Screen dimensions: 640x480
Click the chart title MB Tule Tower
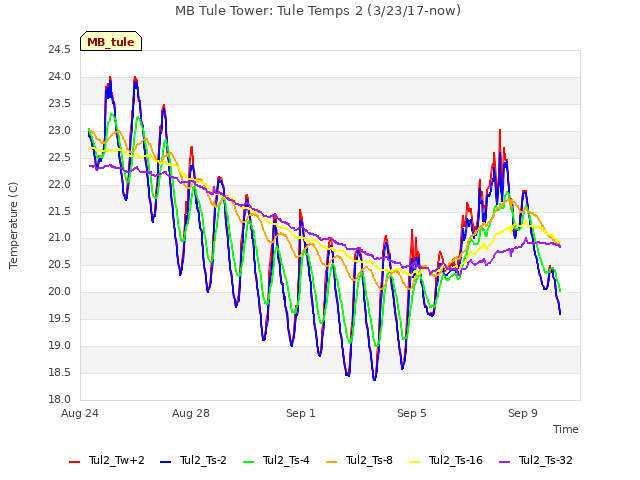[x=318, y=11]
